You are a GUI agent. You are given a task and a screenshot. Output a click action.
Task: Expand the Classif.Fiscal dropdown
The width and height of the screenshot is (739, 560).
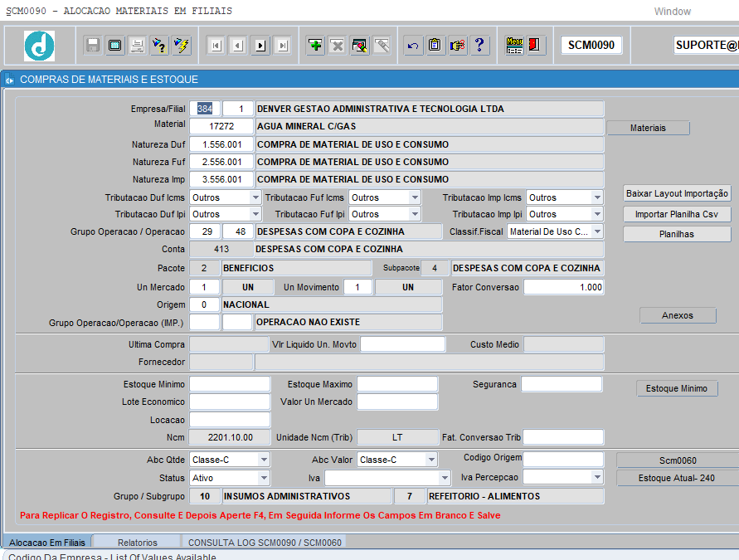coord(597,231)
